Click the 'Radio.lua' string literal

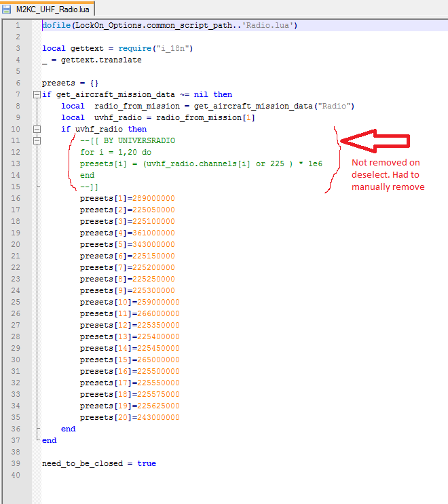tap(267, 25)
